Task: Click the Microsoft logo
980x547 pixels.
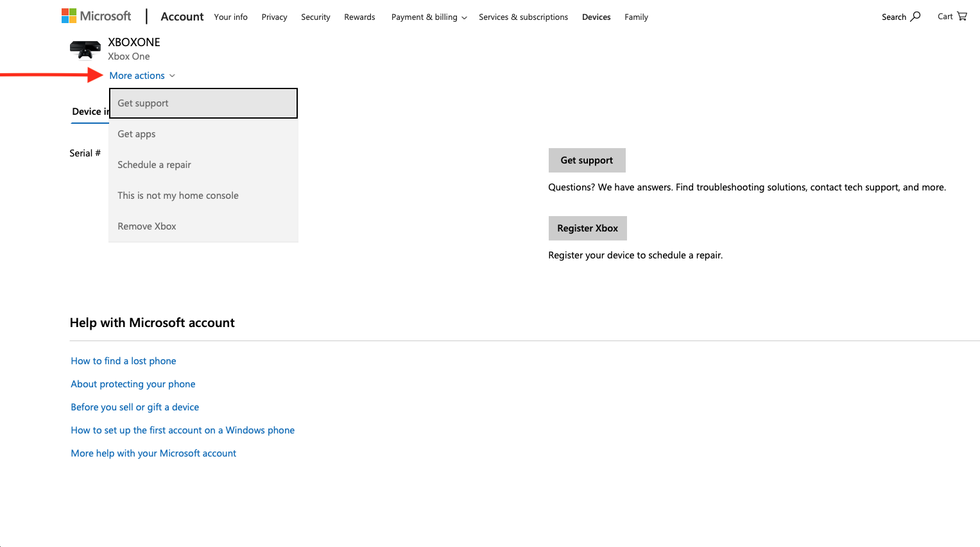Action: coord(96,16)
